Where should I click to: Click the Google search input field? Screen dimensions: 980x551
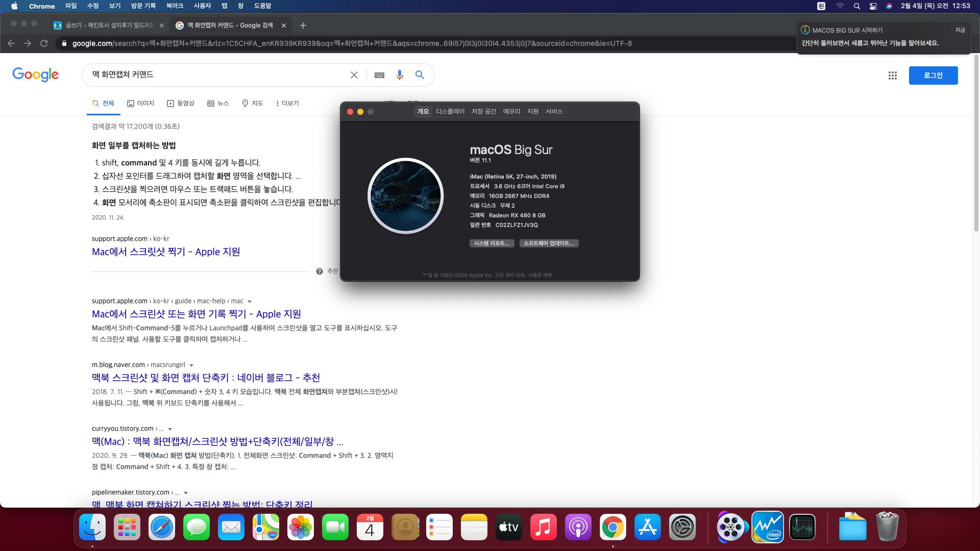[217, 75]
